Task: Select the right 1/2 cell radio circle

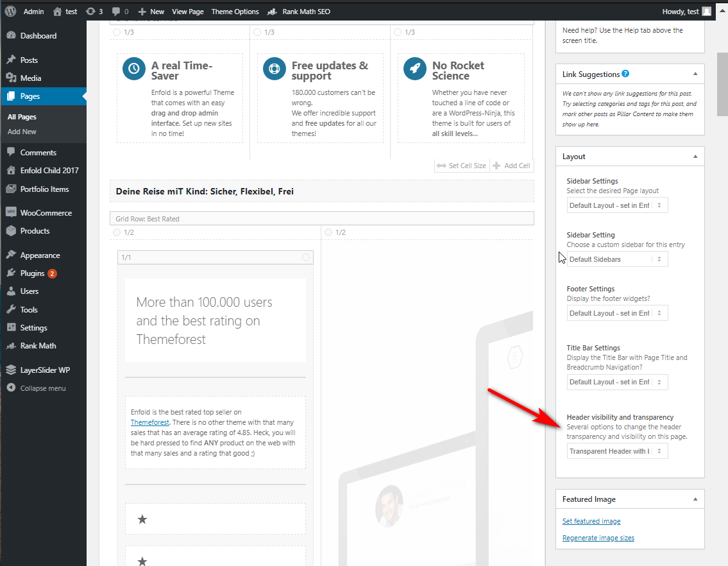Action: click(x=328, y=232)
